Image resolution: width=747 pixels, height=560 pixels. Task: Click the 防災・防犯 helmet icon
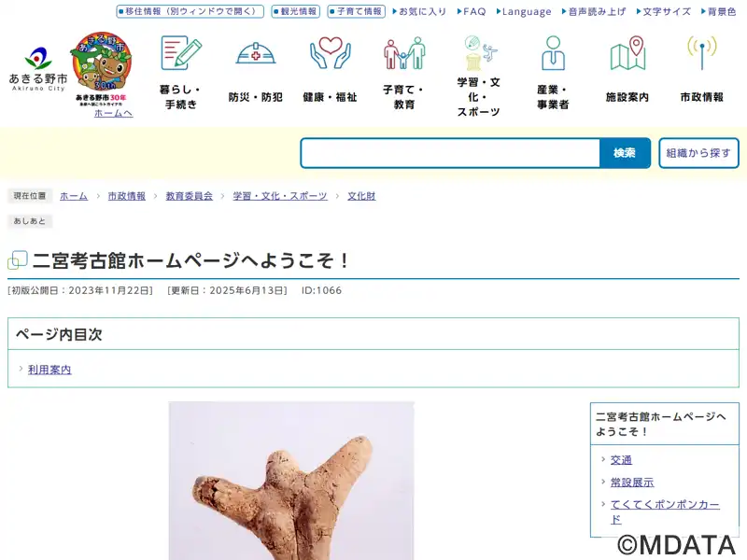pyautogui.click(x=256, y=53)
